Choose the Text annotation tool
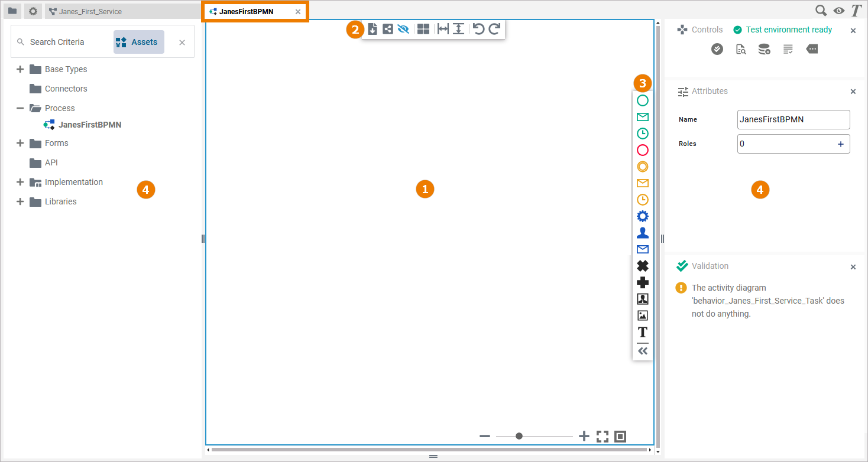This screenshot has height=462, width=868. (x=642, y=332)
